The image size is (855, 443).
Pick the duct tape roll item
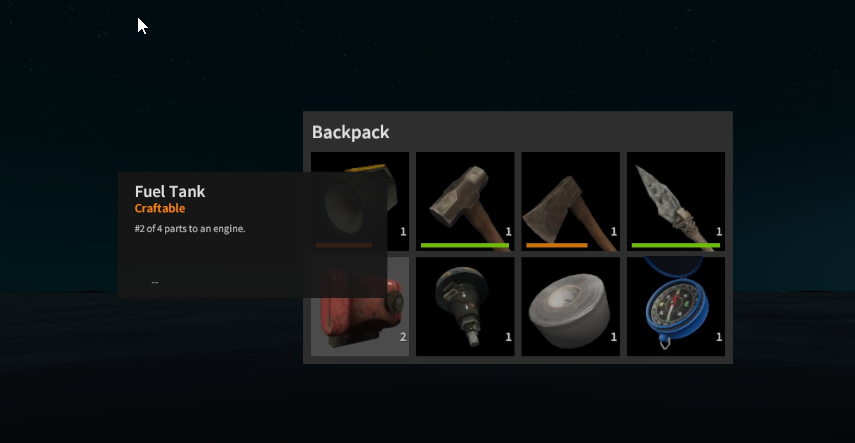coord(570,307)
